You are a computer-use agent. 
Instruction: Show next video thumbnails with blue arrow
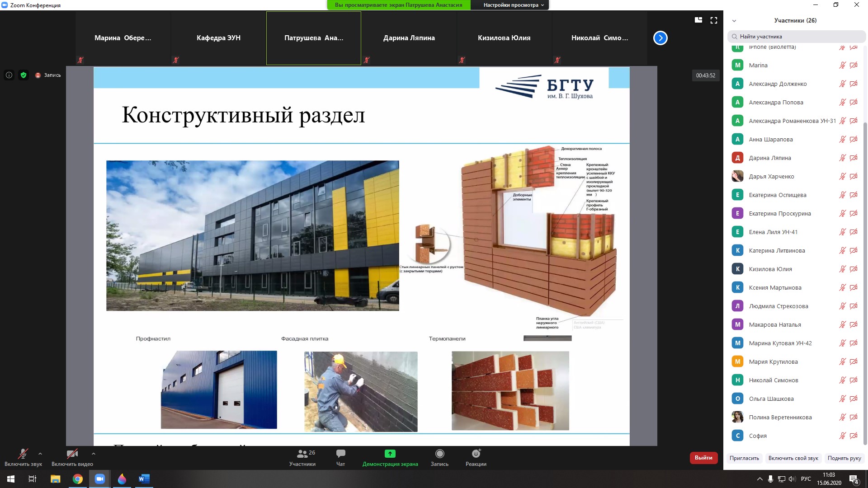tap(660, 38)
